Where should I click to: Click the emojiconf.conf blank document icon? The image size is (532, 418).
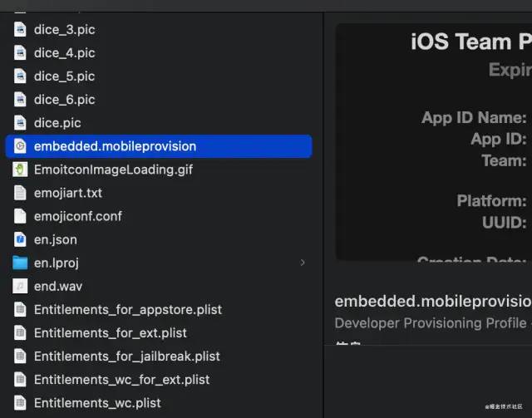tap(20, 216)
